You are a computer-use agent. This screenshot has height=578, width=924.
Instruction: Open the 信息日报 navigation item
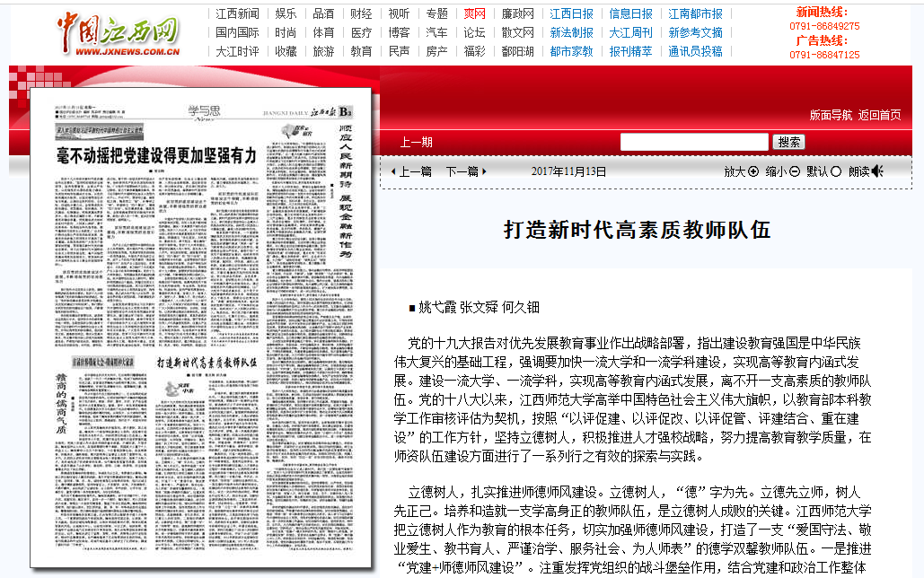click(630, 14)
